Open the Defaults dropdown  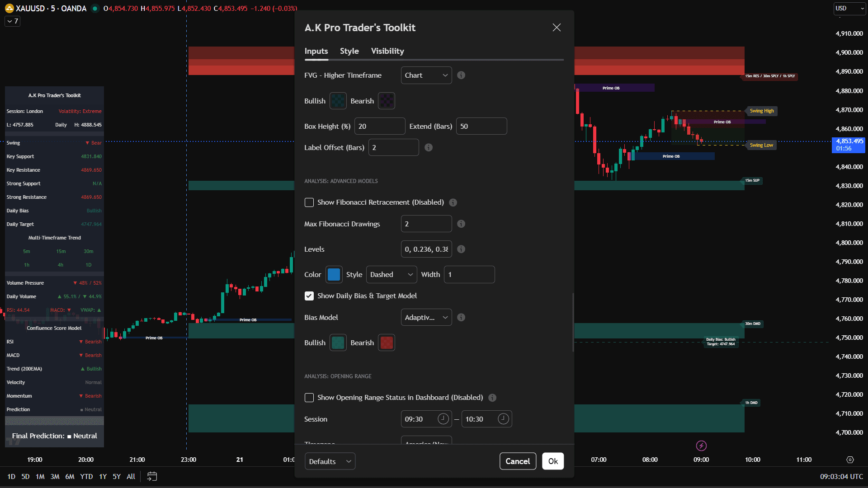tap(330, 461)
